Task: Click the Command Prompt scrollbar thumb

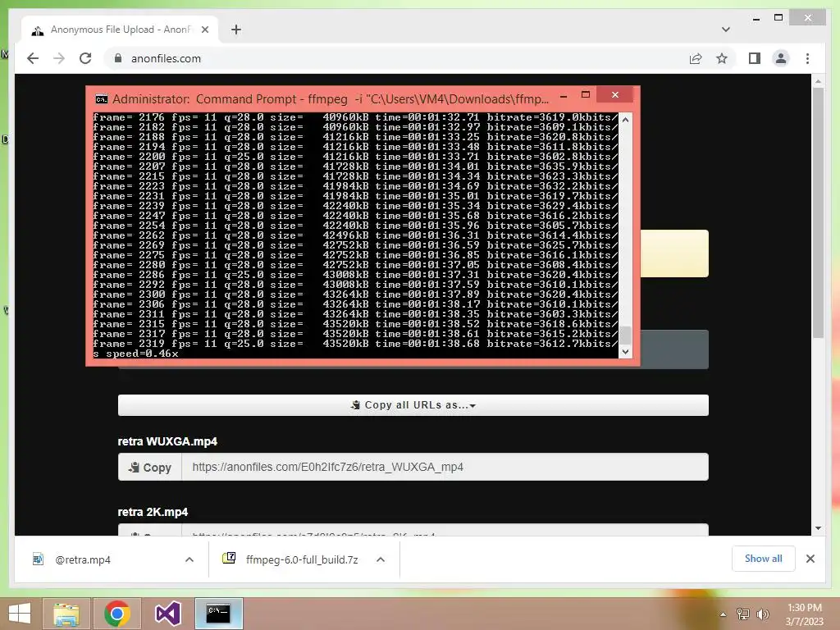Action: click(624, 336)
